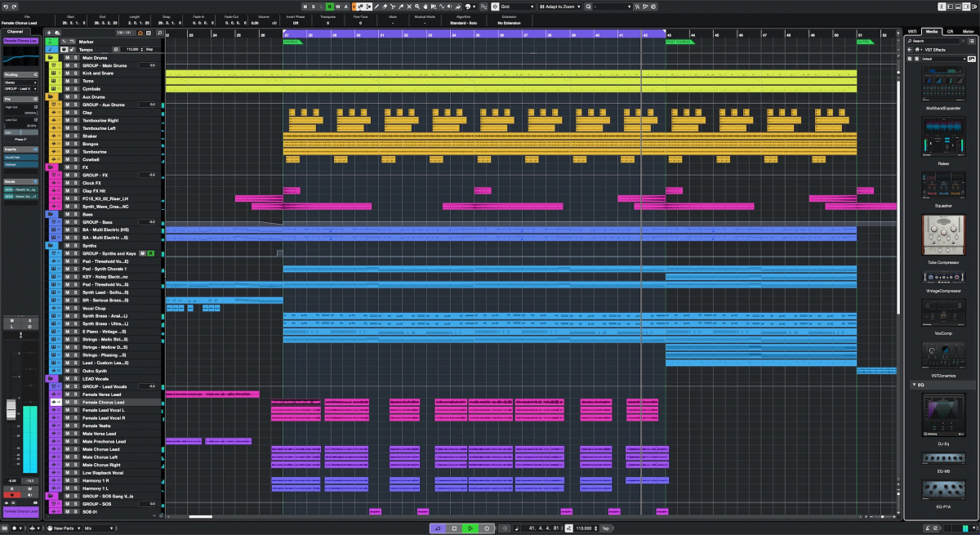Select the Zoom tool

417,7
